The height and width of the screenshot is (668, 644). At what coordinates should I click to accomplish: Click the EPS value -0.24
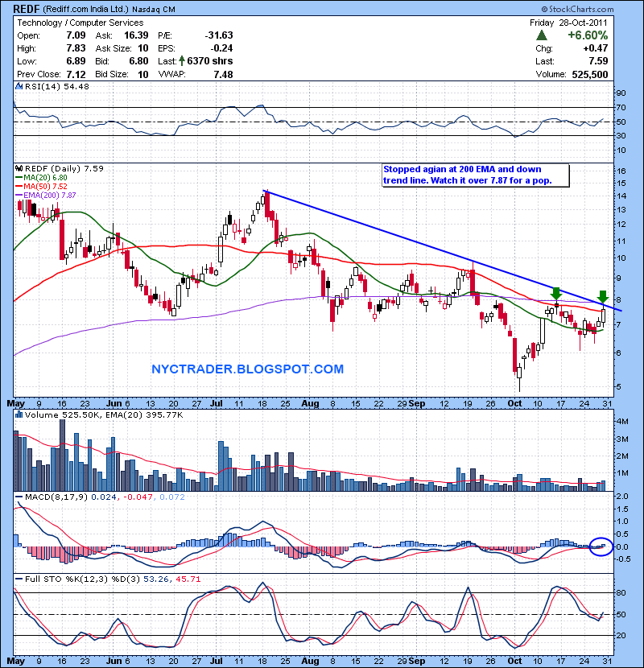(x=221, y=48)
